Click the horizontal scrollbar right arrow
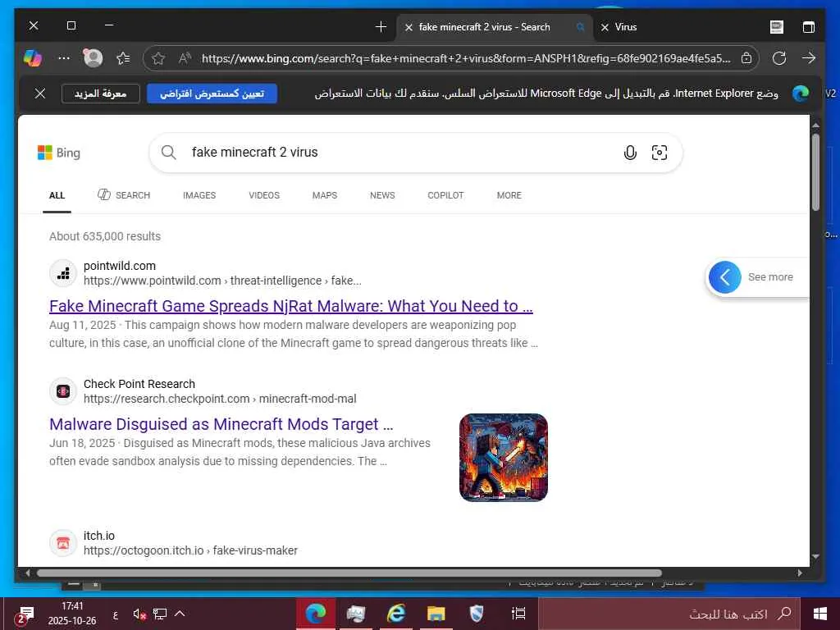Screen dimensions: 840x630 (799, 573)
